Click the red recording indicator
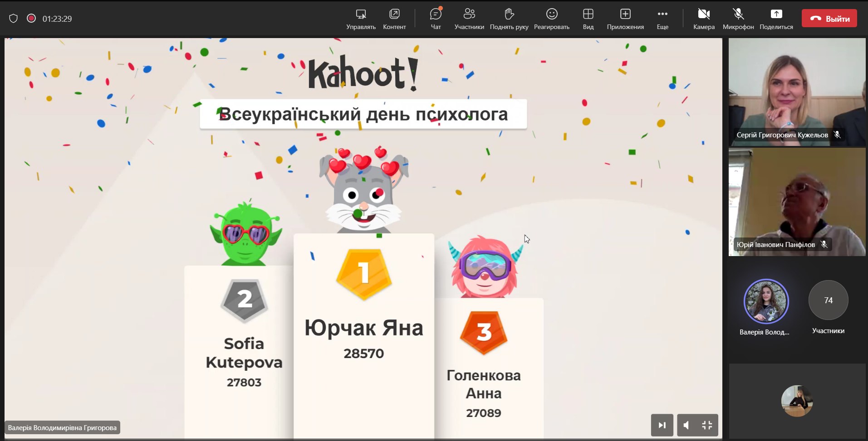 (31, 19)
